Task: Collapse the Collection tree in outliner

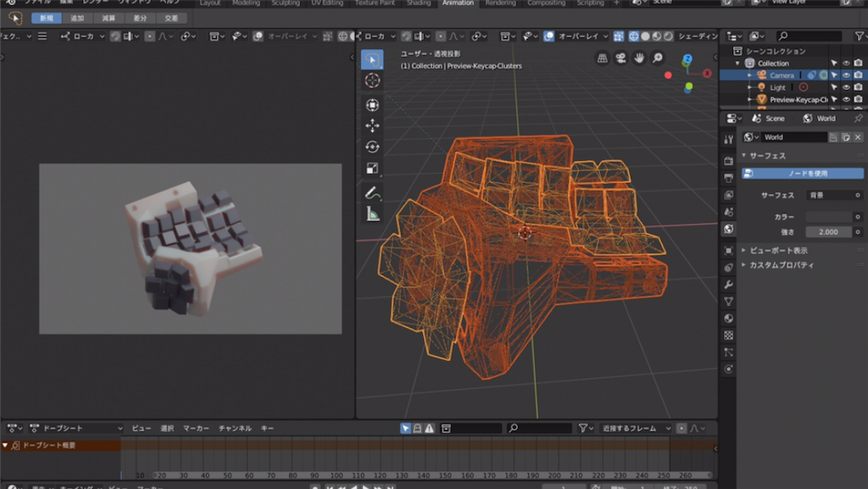Action: pos(737,63)
